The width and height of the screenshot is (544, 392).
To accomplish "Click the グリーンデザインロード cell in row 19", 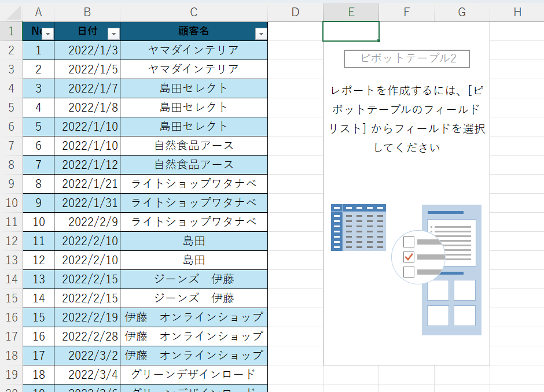I will [194, 375].
